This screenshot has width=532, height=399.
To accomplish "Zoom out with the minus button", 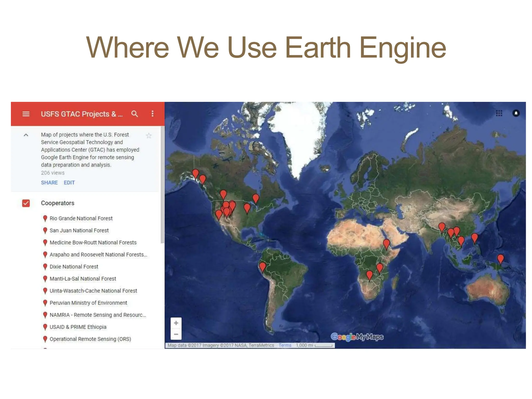I will coord(176,334).
